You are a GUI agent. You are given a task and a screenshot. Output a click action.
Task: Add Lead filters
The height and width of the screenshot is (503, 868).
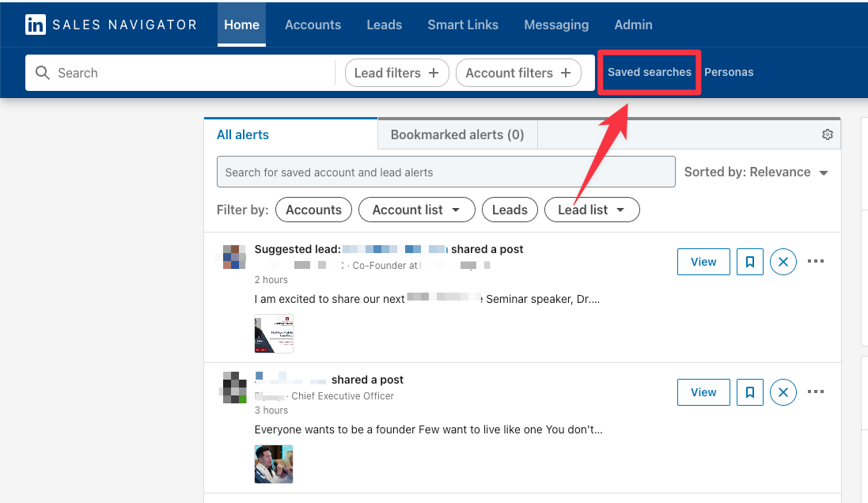(x=396, y=73)
